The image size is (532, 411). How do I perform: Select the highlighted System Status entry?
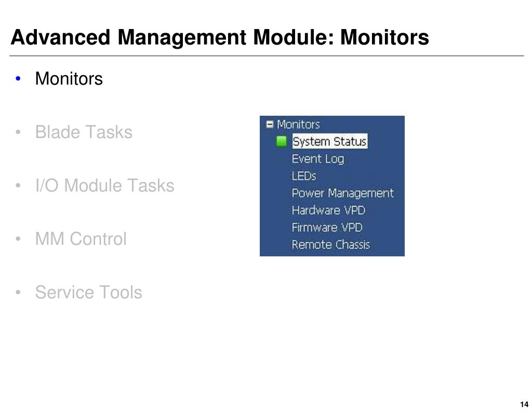329,141
